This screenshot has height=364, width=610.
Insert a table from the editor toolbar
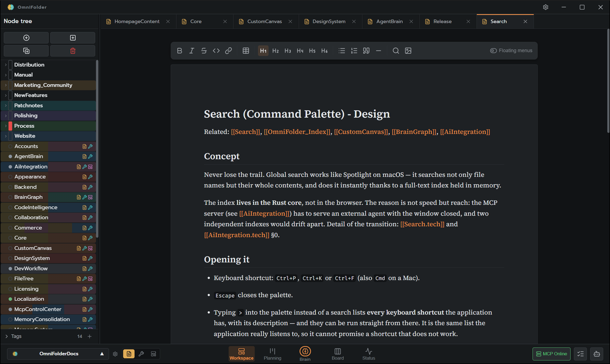pyautogui.click(x=246, y=51)
